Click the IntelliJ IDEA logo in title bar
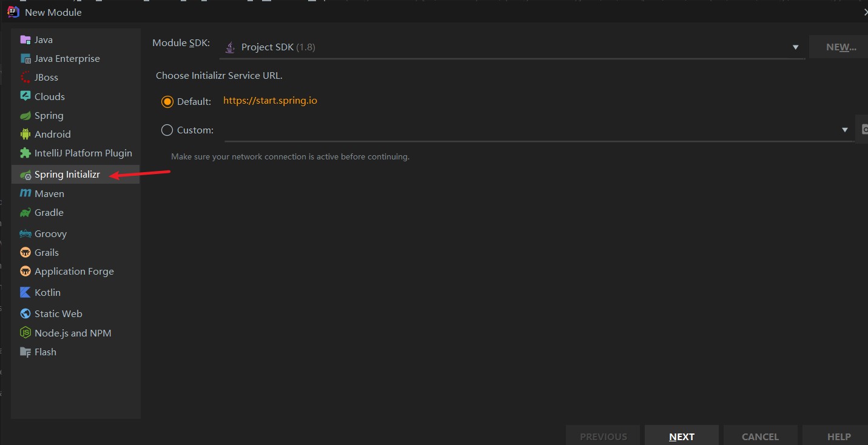 coord(13,12)
